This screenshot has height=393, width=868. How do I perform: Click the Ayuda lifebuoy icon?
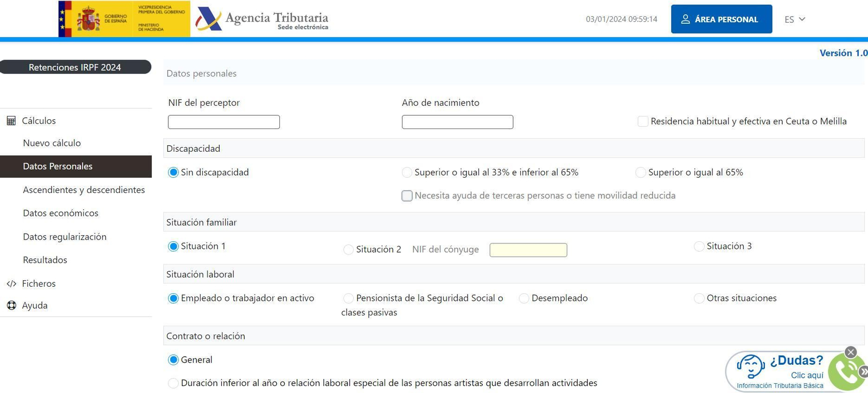click(11, 306)
